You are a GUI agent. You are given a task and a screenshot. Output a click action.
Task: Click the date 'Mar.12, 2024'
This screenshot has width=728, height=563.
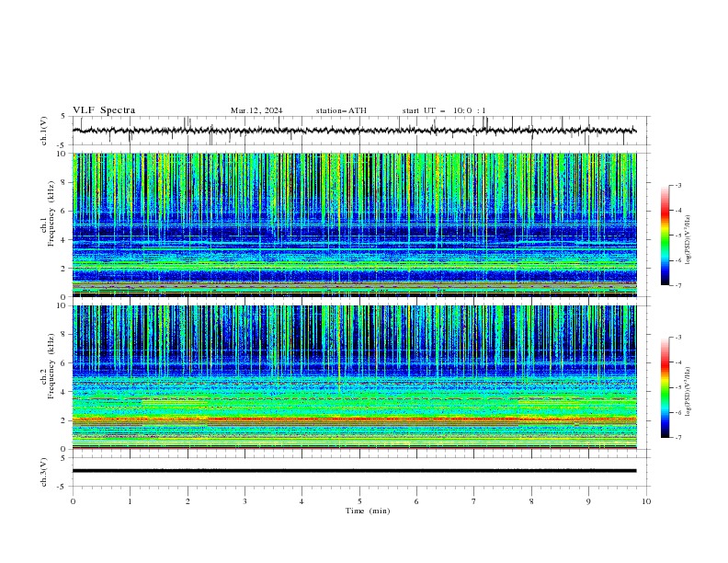(256, 110)
